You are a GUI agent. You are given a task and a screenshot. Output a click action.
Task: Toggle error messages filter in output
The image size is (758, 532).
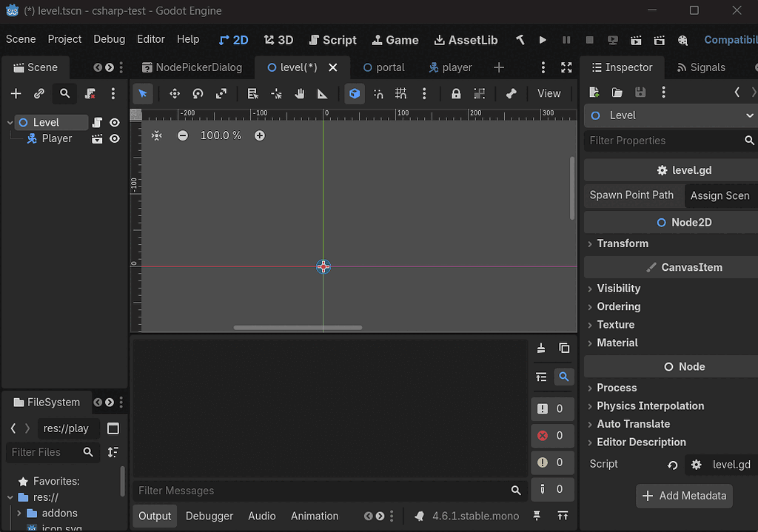pyautogui.click(x=552, y=436)
